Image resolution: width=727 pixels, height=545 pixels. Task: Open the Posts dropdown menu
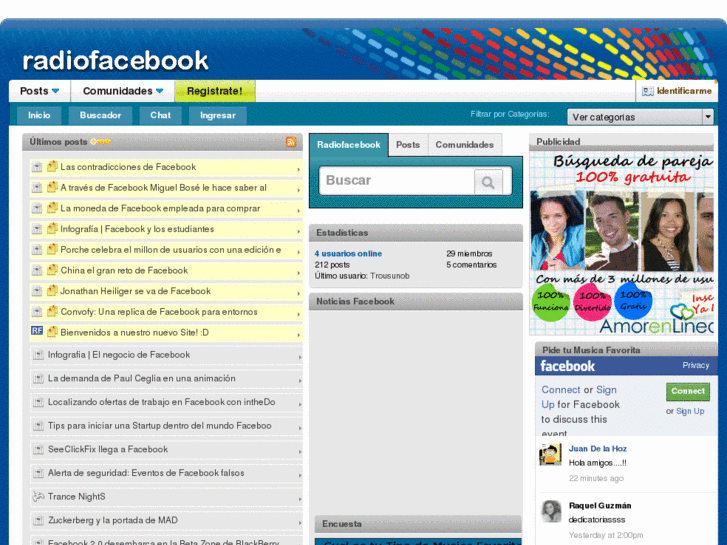(39, 91)
